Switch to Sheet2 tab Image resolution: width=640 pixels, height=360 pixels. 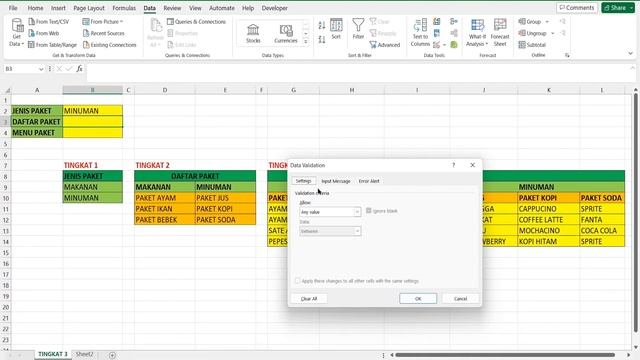pyautogui.click(x=84, y=354)
